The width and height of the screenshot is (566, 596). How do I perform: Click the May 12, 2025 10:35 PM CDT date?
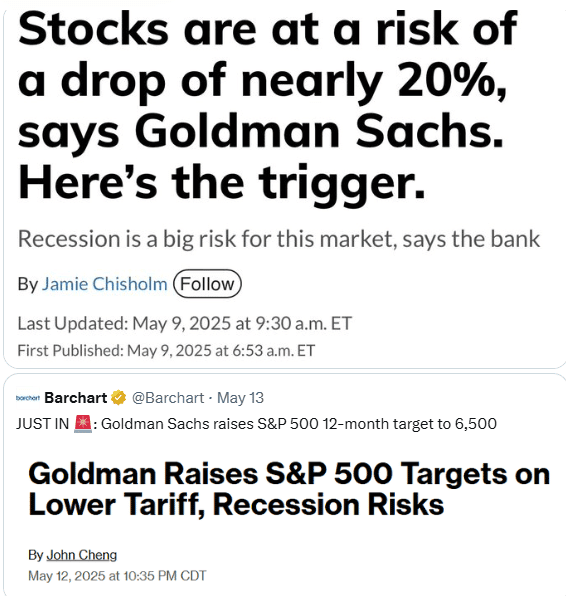(x=117, y=575)
